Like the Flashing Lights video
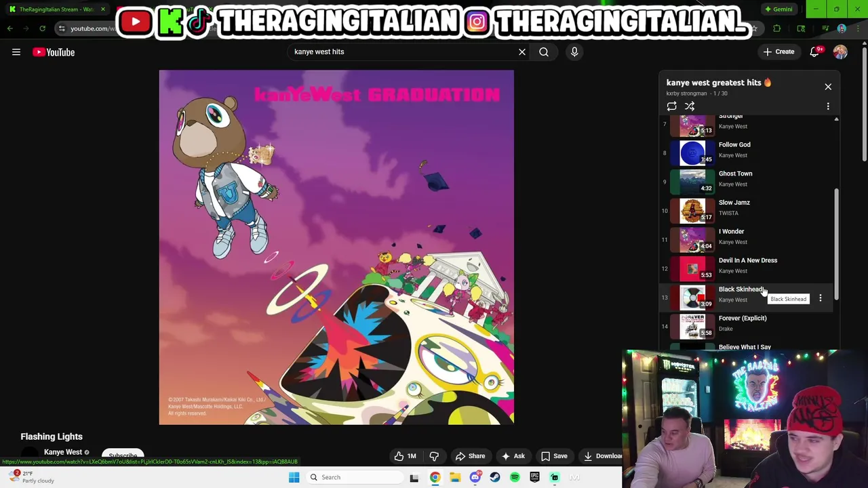This screenshot has height=488, width=868. click(405, 456)
